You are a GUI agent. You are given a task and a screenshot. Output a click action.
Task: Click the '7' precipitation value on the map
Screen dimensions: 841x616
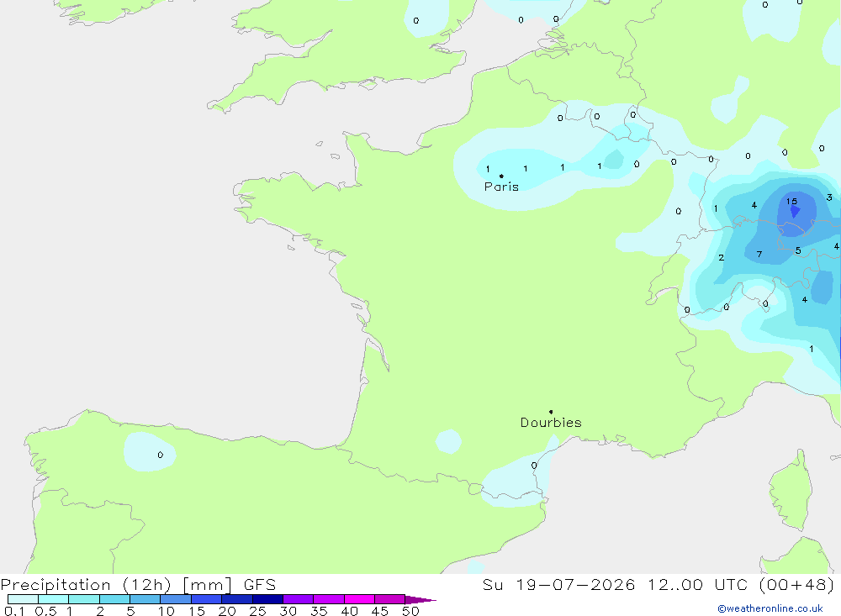click(x=759, y=254)
